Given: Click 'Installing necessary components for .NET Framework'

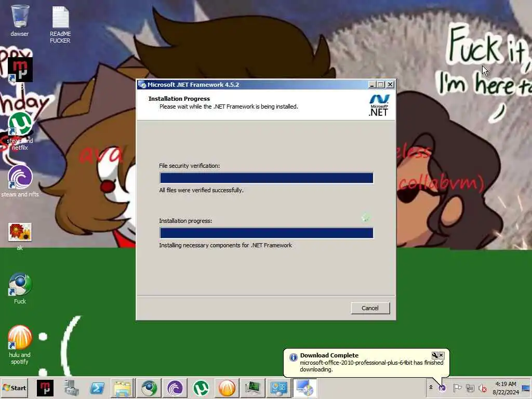Looking at the screenshot, I should point(225,245).
